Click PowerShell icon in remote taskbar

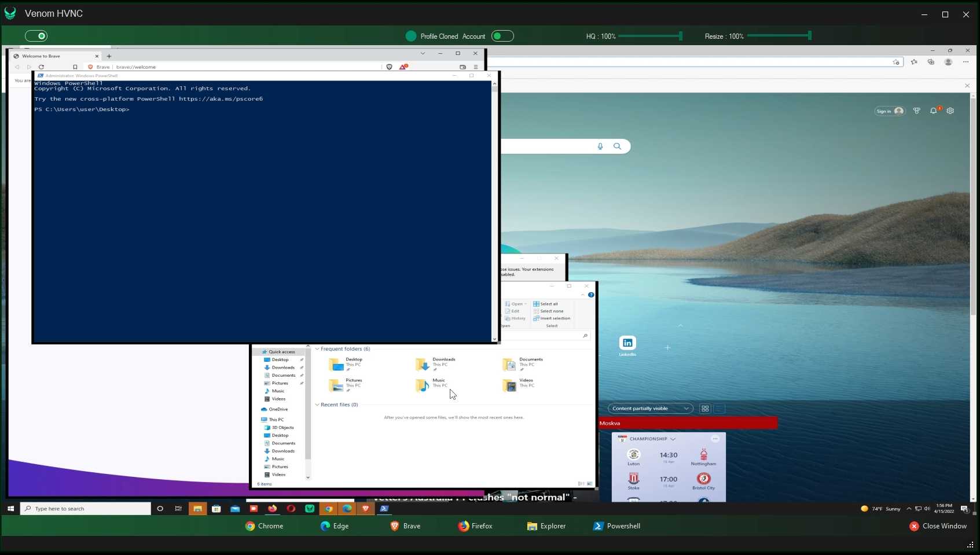[x=384, y=509]
